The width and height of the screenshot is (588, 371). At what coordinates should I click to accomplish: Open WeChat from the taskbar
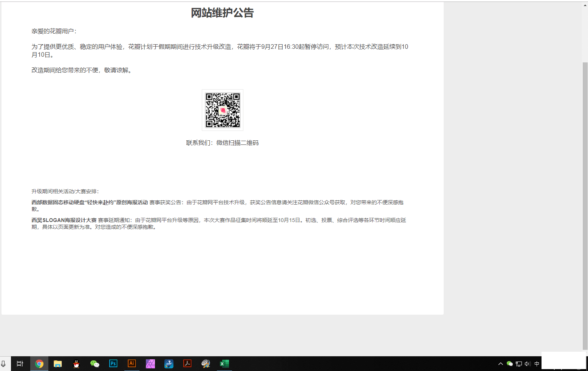[95, 364]
